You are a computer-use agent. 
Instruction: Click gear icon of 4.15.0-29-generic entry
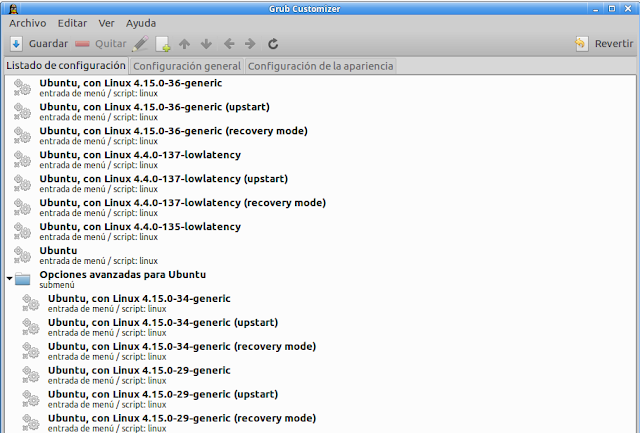31,375
